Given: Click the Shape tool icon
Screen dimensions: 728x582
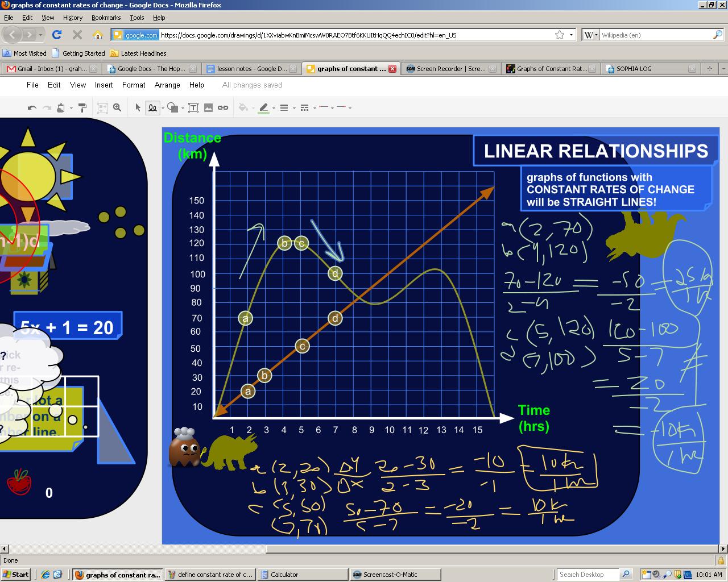Looking at the screenshot, I should click(172, 107).
